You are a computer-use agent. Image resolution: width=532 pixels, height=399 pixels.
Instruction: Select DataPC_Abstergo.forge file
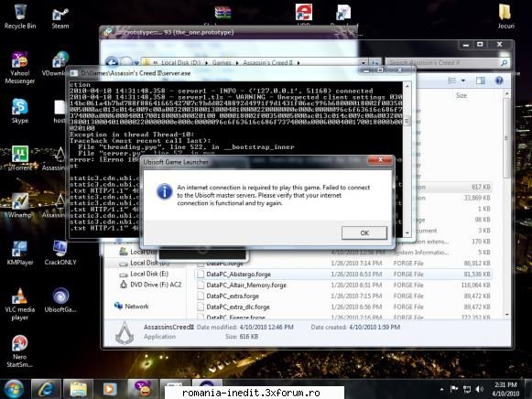point(238,275)
